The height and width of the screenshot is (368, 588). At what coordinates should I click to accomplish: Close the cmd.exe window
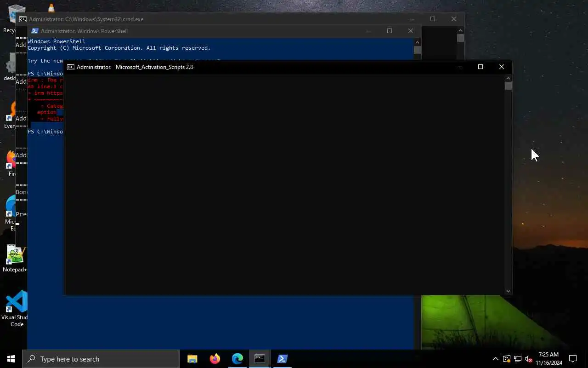454,19
